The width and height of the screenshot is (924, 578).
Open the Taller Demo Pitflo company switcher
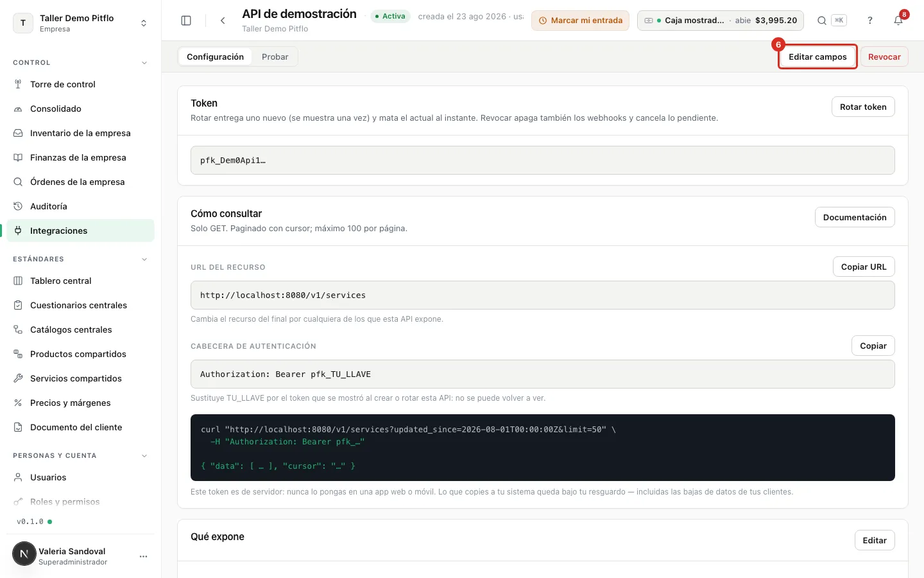coord(81,23)
